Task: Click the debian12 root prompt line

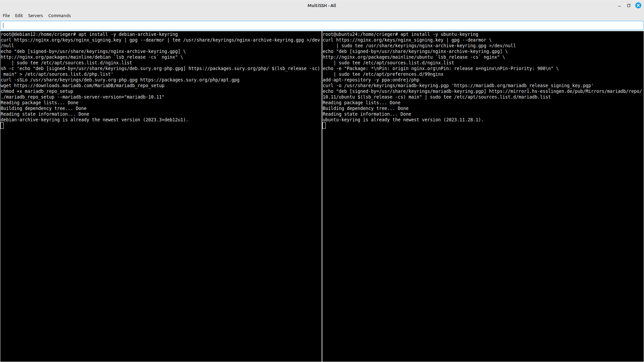Action: pyautogui.click(x=89, y=34)
